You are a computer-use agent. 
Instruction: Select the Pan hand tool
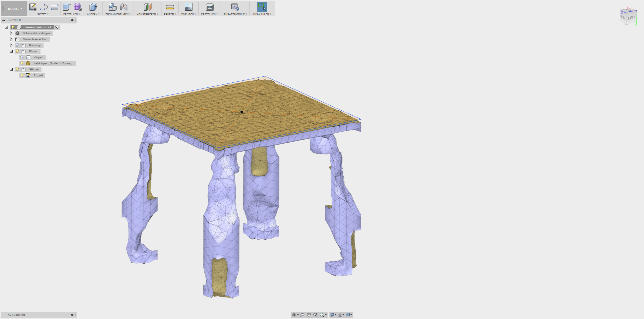coord(309,315)
